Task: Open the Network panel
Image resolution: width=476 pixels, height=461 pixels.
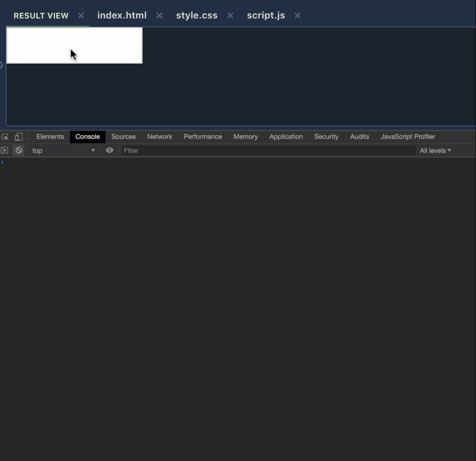Action: 160,137
